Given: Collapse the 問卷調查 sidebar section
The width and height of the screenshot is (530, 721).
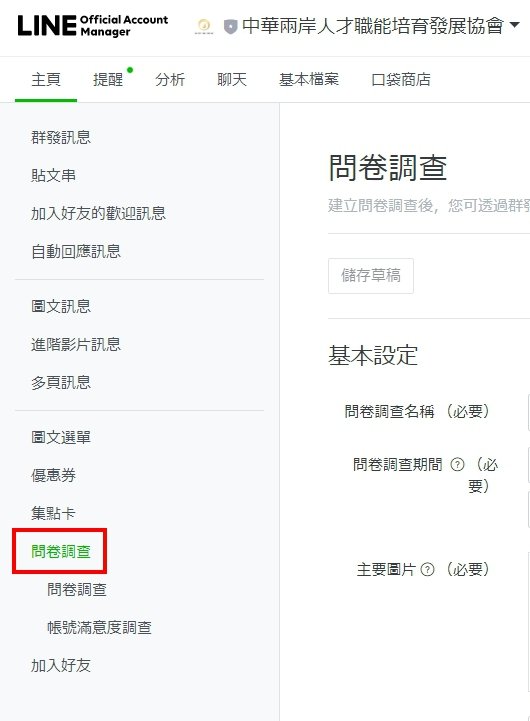Looking at the screenshot, I should [x=61, y=551].
